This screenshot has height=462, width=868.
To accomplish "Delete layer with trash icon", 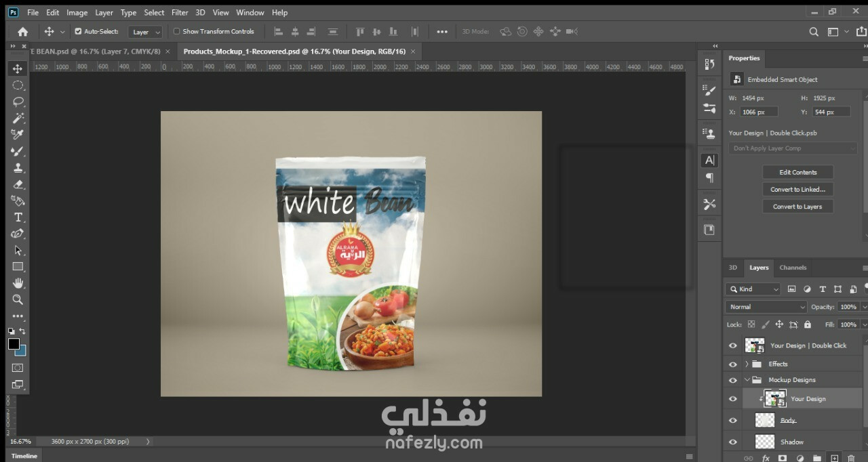I will [x=852, y=458].
